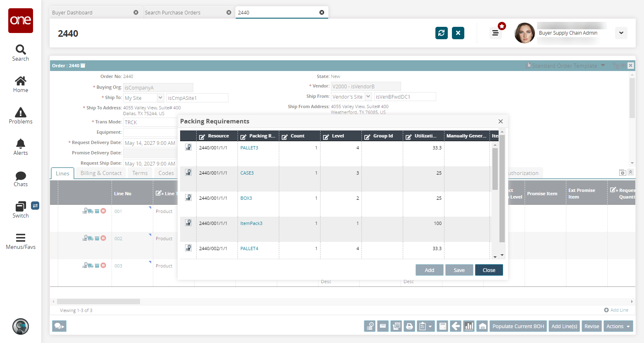
Task: Expand the user profile dropdown arrow
Action: click(x=621, y=33)
